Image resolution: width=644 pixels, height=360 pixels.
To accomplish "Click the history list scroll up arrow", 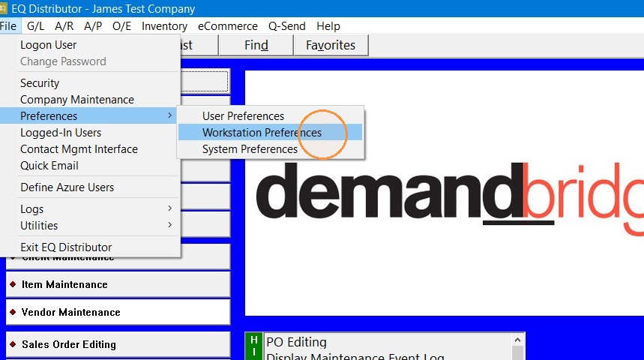I will (x=517, y=340).
